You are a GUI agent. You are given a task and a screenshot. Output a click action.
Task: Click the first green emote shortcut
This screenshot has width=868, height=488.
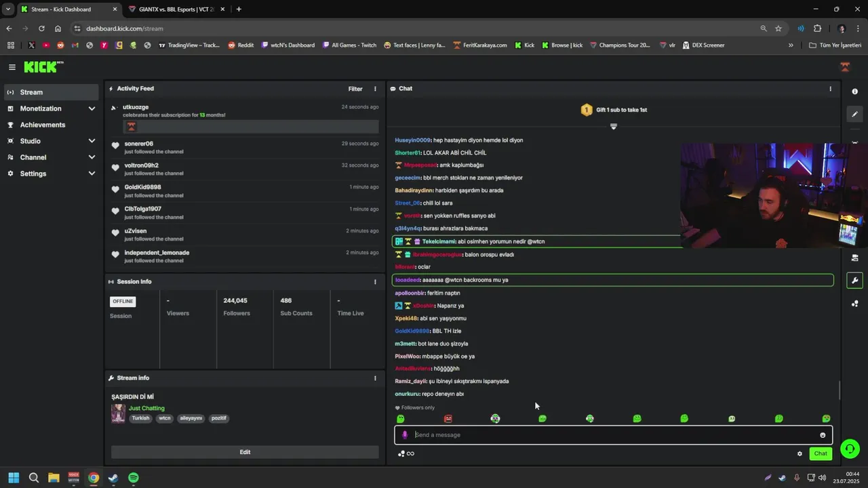tap(401, 419)
